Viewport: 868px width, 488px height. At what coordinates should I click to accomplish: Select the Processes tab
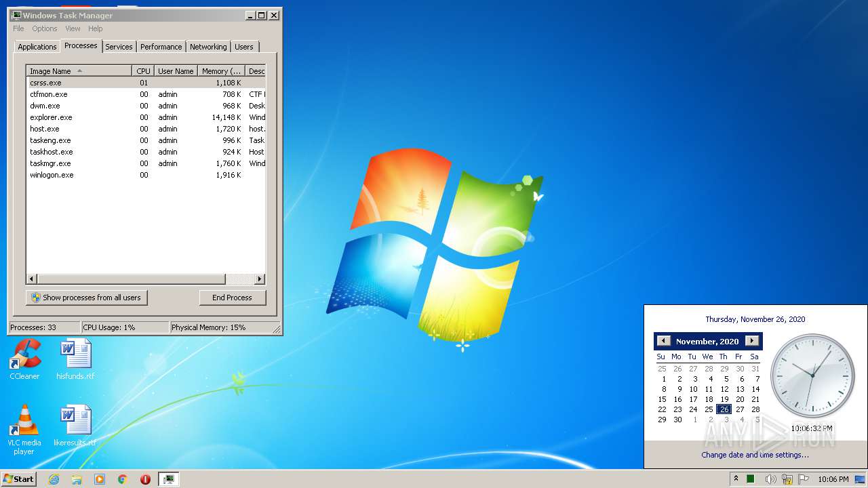tap(81, 45)
